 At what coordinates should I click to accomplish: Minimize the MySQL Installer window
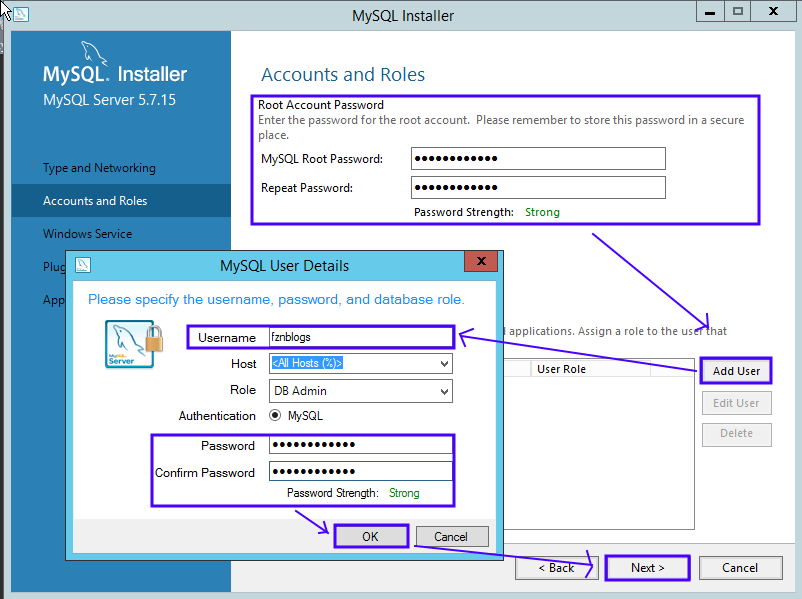[x=710, y=12]
